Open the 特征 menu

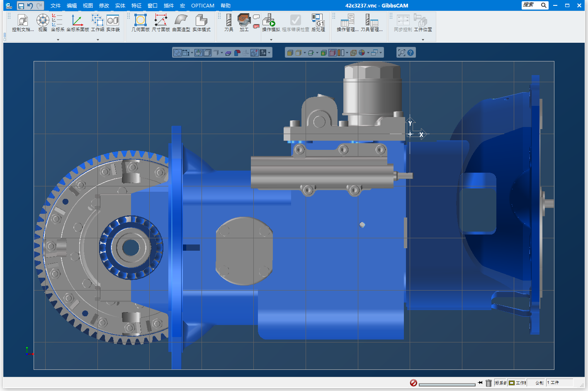[136, 6]
